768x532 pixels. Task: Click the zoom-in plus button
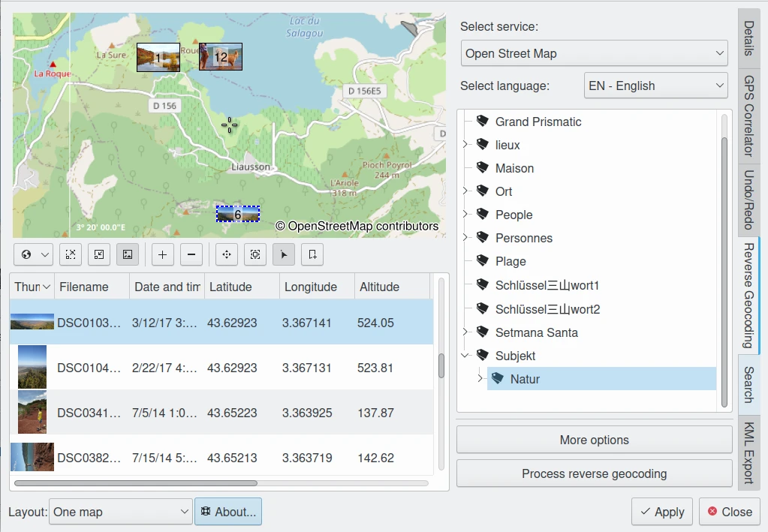tap(162, 255)
